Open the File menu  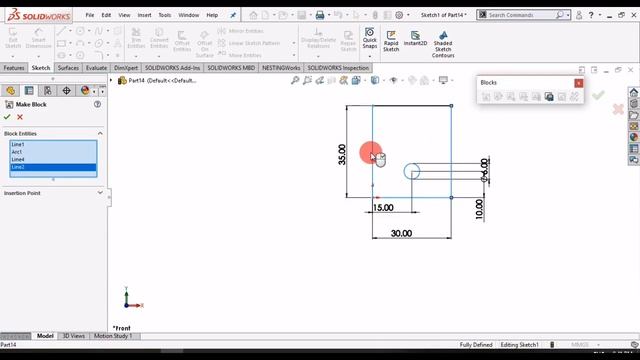click(90, 15)
